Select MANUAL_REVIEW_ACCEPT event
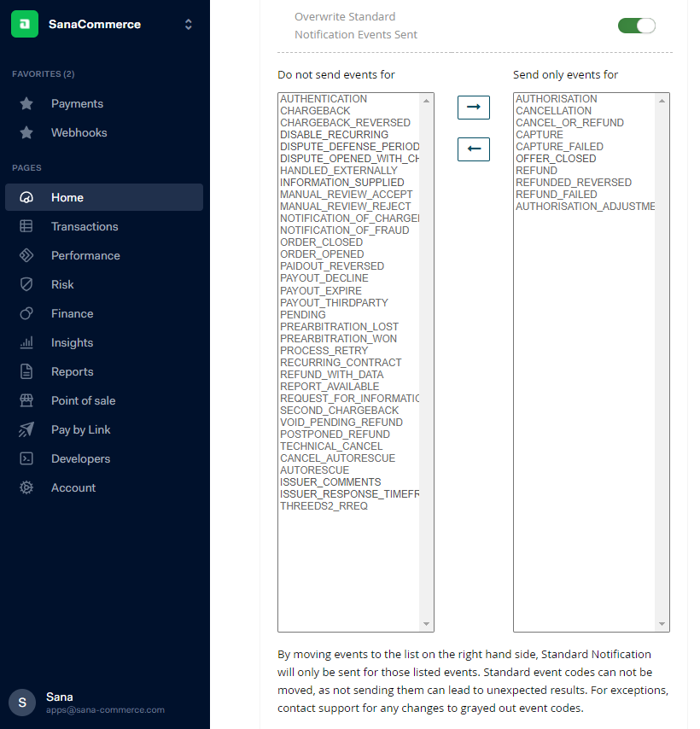700x729 pixels. [346, 195]
